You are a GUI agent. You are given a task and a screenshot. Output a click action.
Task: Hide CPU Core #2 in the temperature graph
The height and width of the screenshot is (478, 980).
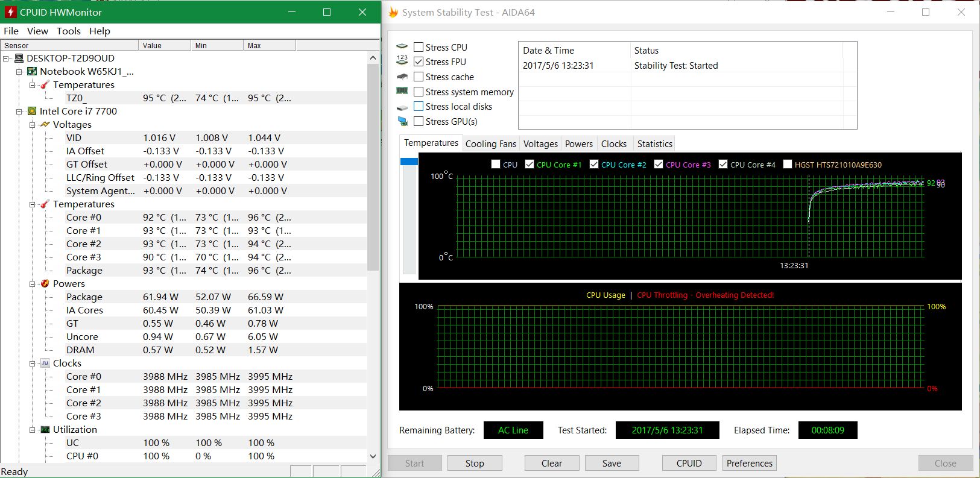pos(594,164)
